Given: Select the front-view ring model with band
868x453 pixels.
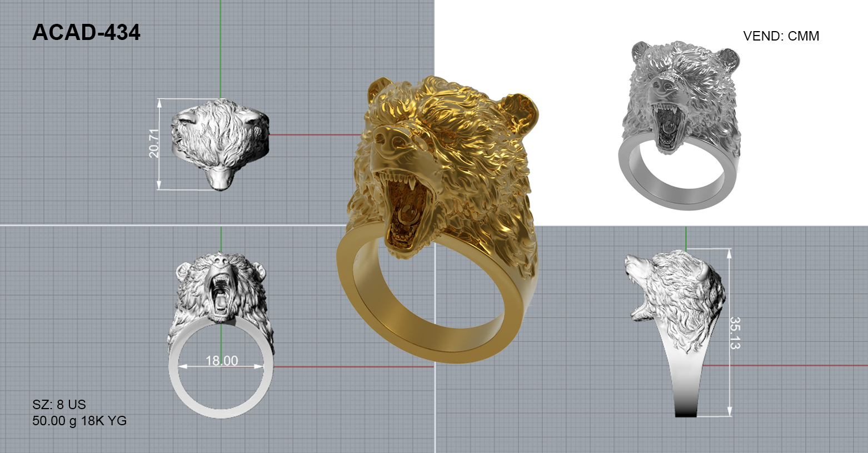Looking at the screenshot, I should click(221, 335).
